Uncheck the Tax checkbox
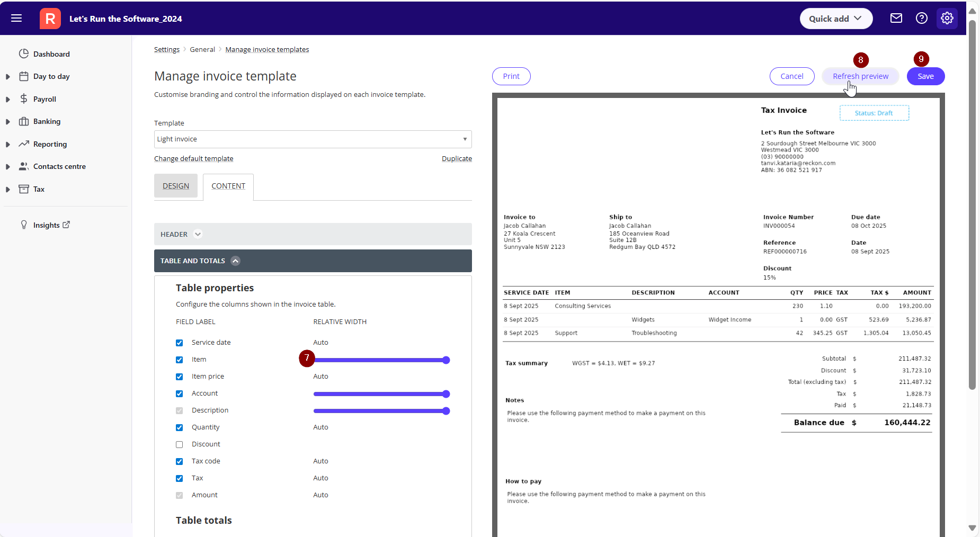Screen dimensions: 980x537 pyautogui.click(x=180, y=478)
